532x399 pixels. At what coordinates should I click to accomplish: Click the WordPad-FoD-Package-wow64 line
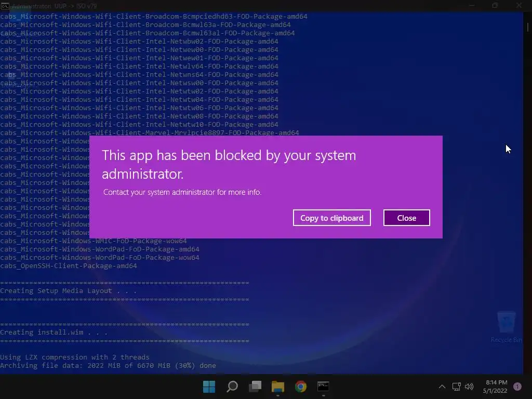click(100, 258)
